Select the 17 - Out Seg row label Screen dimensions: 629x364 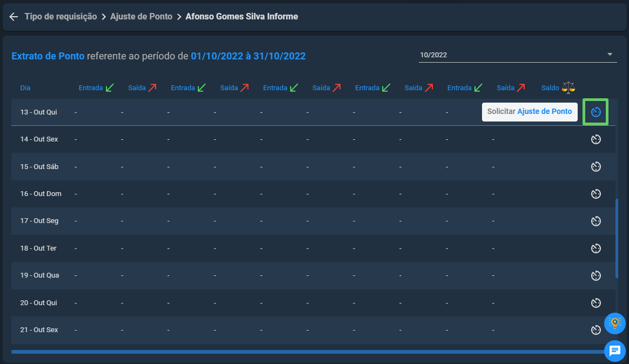(x=39, y=221)
